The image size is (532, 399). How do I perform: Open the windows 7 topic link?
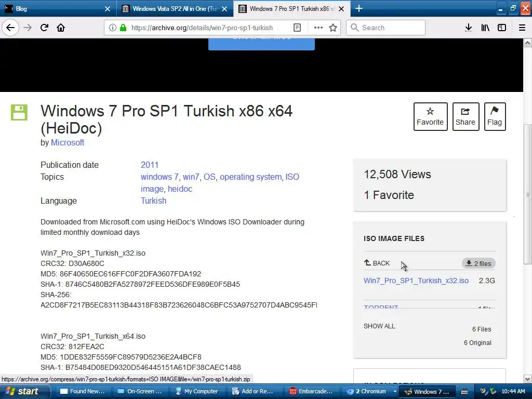point(159,177)
